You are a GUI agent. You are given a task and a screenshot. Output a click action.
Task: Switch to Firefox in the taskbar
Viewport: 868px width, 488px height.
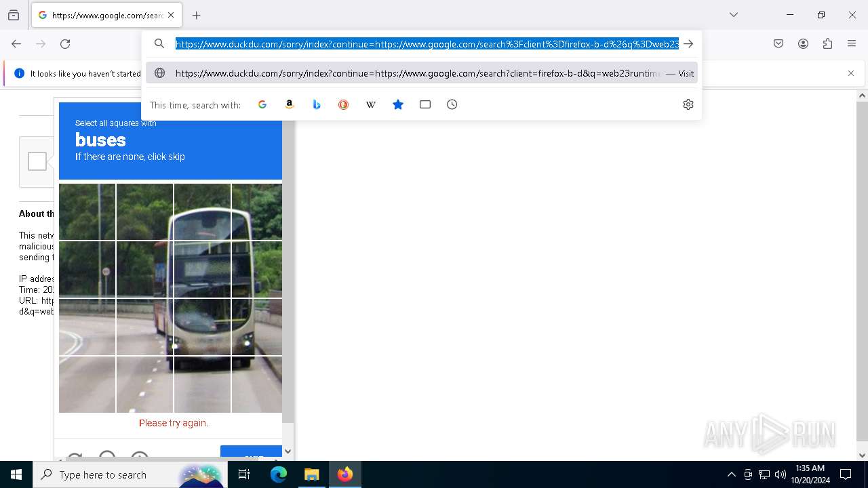pyautogui.click(x=345, y=474)
